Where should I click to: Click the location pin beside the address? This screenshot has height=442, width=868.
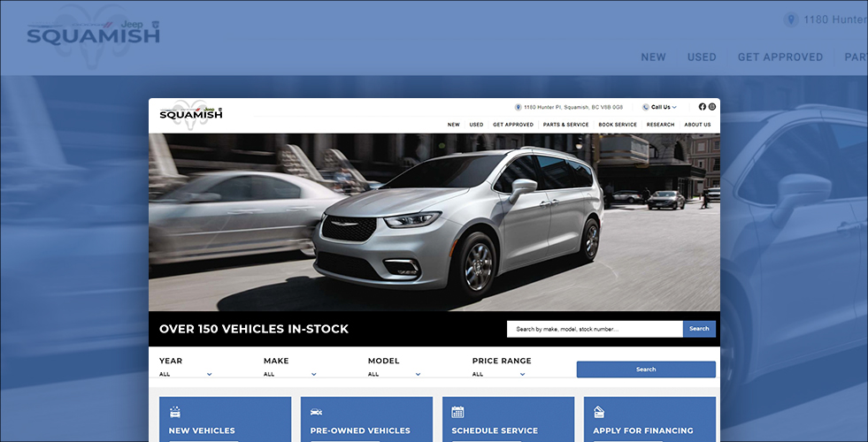coord(518,107)
